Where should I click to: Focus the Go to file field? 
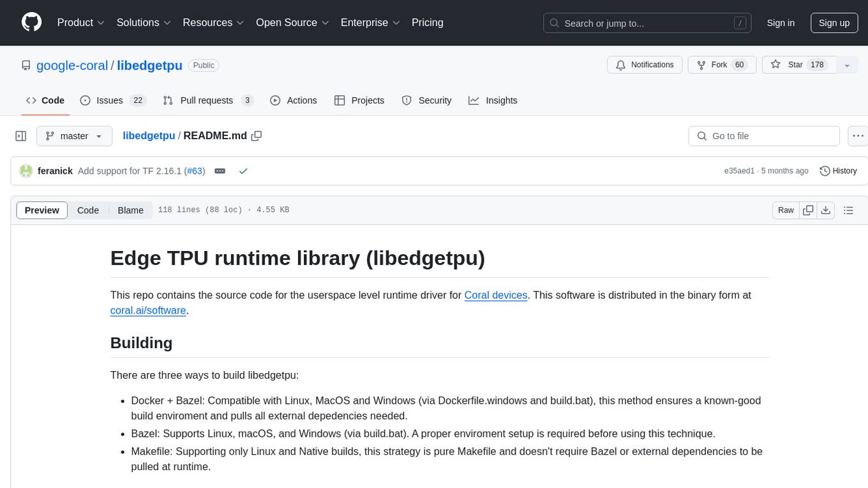(764, 136)
